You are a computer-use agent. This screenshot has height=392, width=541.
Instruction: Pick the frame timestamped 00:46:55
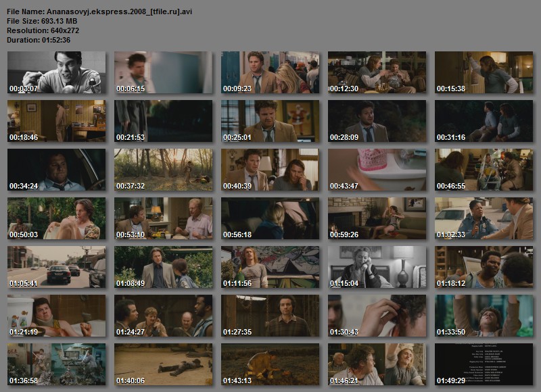point(484,170)
